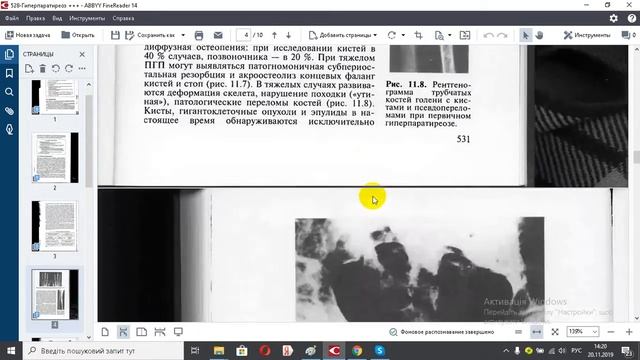Toggle one-page scrolling view mode
Viewport: 640px width, 360px height.
(x=123, y=332)
